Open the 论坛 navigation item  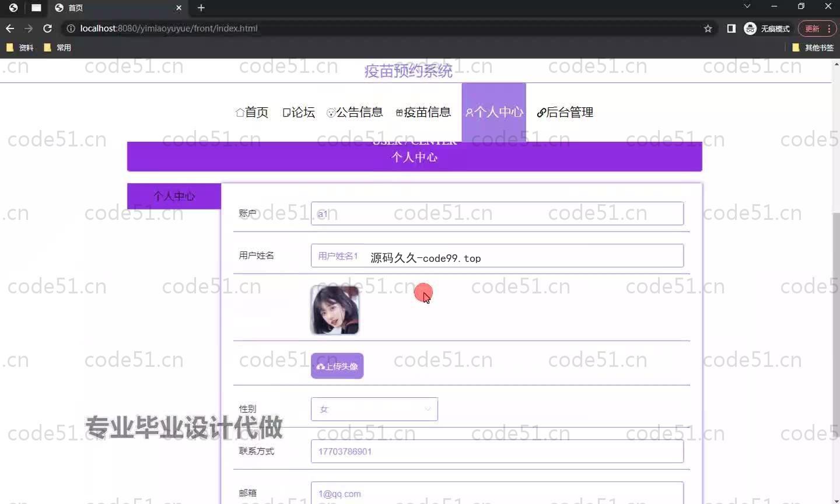tap(299, 112)
